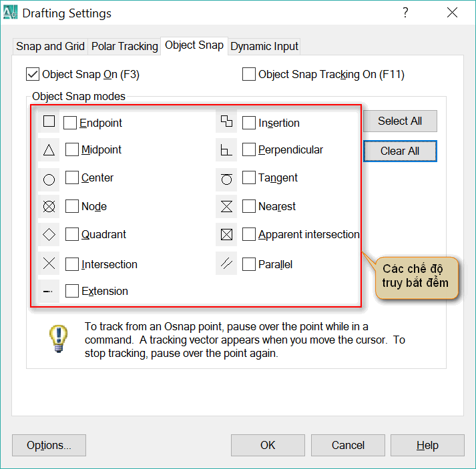Enable the Nearest snap checkbox

(248, 206)
